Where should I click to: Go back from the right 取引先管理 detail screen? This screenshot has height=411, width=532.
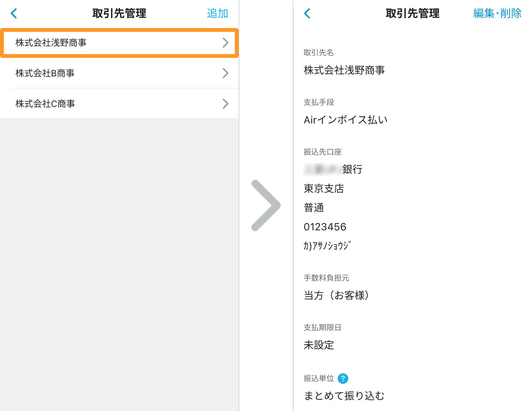[307, 13]
